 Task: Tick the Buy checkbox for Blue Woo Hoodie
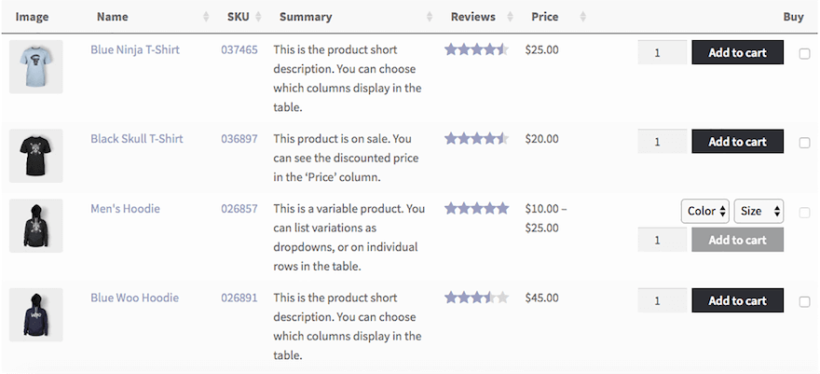tap(805, 302)
